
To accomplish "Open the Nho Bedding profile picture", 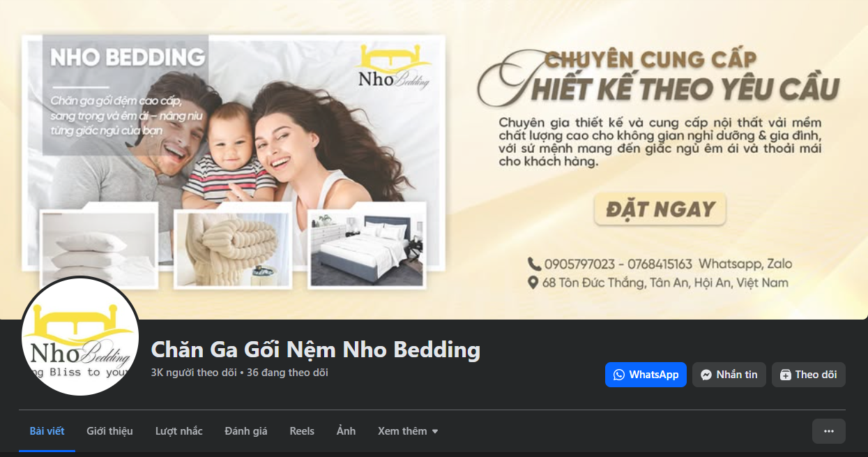I will point(80,336).
